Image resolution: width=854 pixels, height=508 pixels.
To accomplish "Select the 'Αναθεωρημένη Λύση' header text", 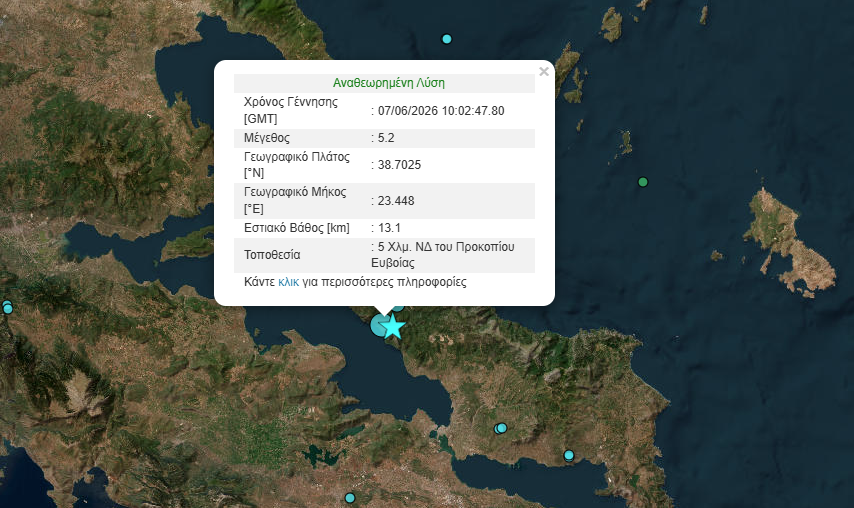I will pos(389,83).
